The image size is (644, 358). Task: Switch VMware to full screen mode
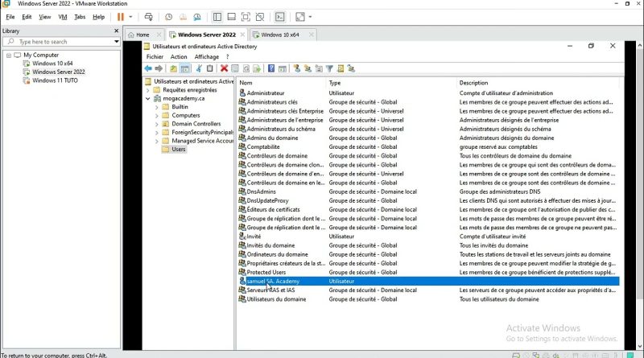[x=246, y=17]
